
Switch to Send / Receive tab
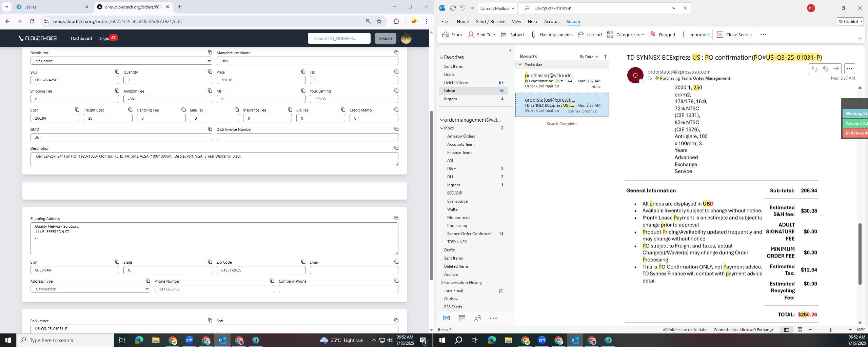490,21
